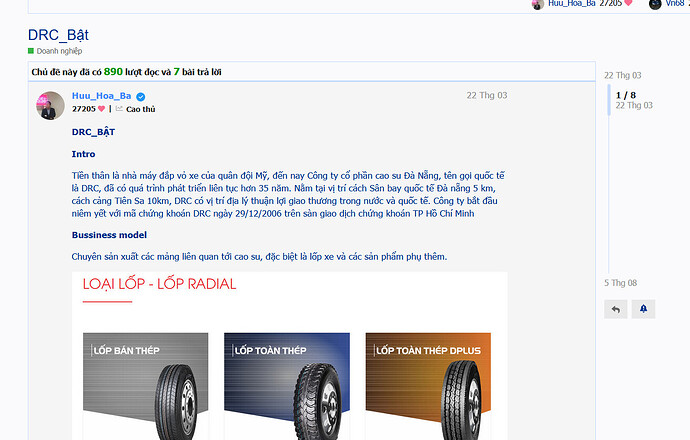Click the 7 bài trả lời reply count
Viewport: 690px width, 440px height.
pyautogui.click(x=197, y=72)
